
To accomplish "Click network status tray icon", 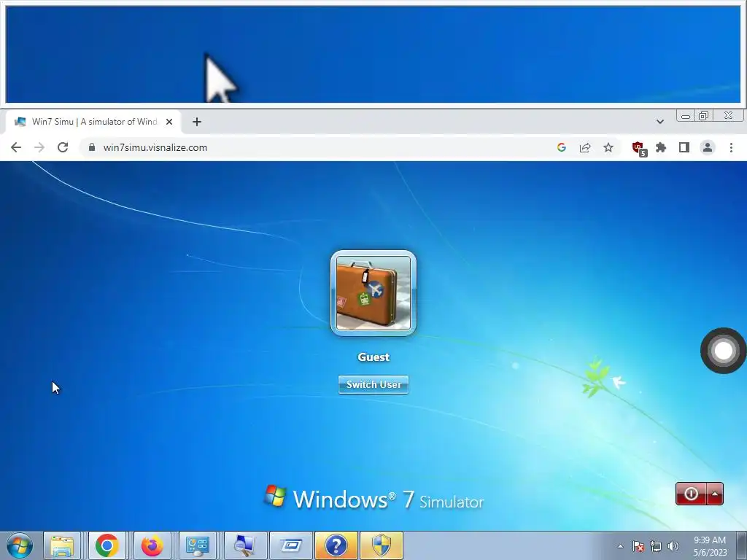I will tap(656, 546).
